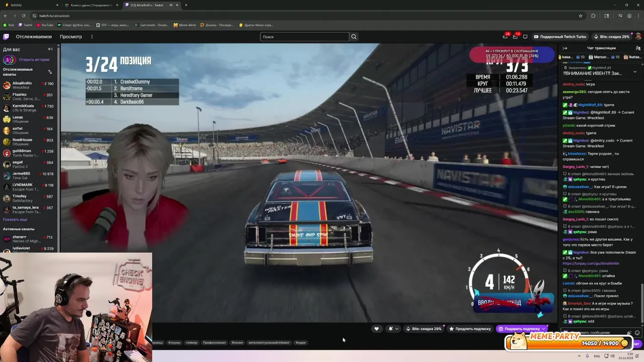Screen dimensions: 644x362
Task: Open zherarrr channel in active channels
Action: point(28,239)
